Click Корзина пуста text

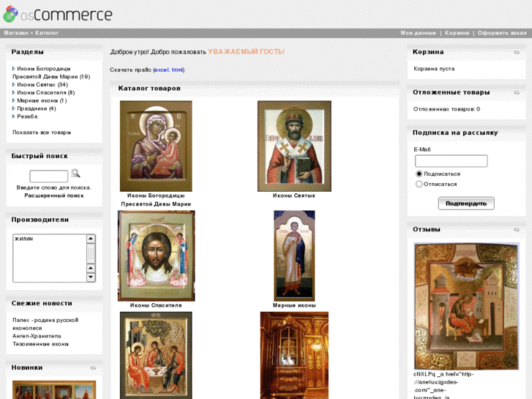(434, 69)
